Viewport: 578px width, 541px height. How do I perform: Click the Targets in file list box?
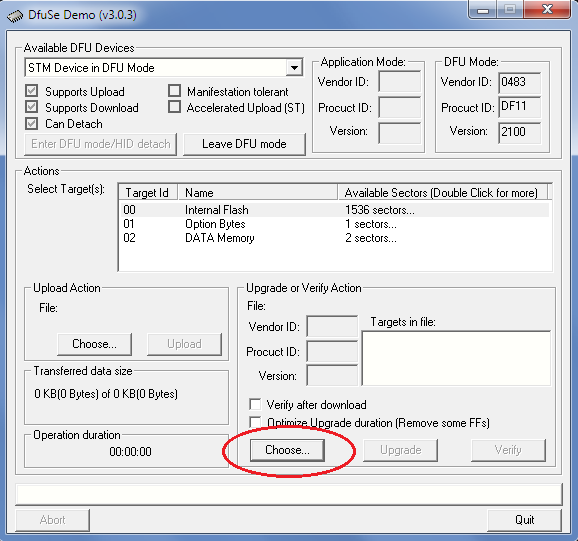[x=456, y=358]
